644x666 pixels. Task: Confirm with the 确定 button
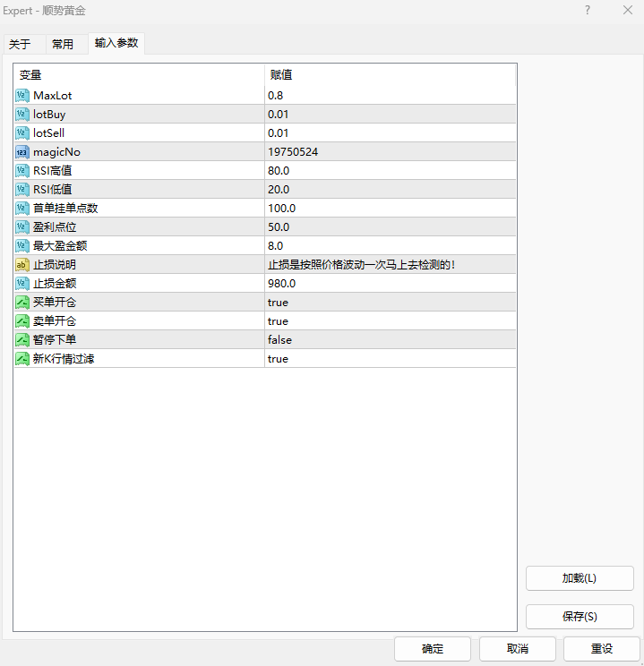tap(433, 649)
